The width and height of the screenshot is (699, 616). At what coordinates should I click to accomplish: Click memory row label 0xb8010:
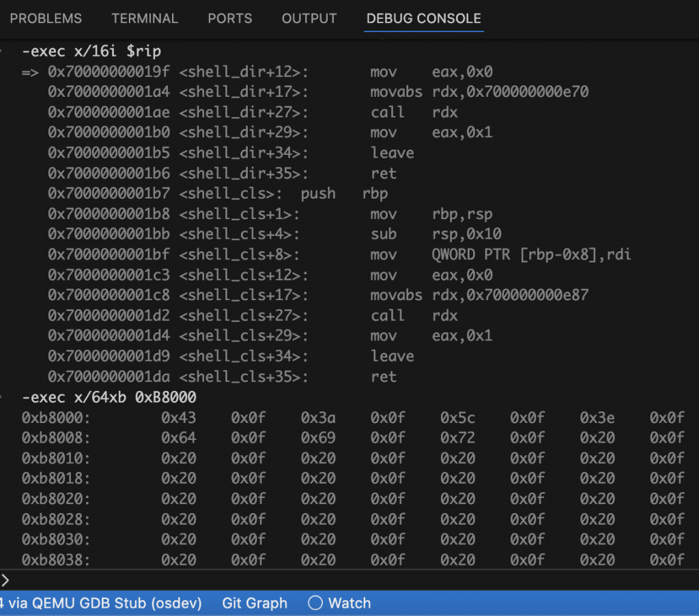(x=56, y=458)
